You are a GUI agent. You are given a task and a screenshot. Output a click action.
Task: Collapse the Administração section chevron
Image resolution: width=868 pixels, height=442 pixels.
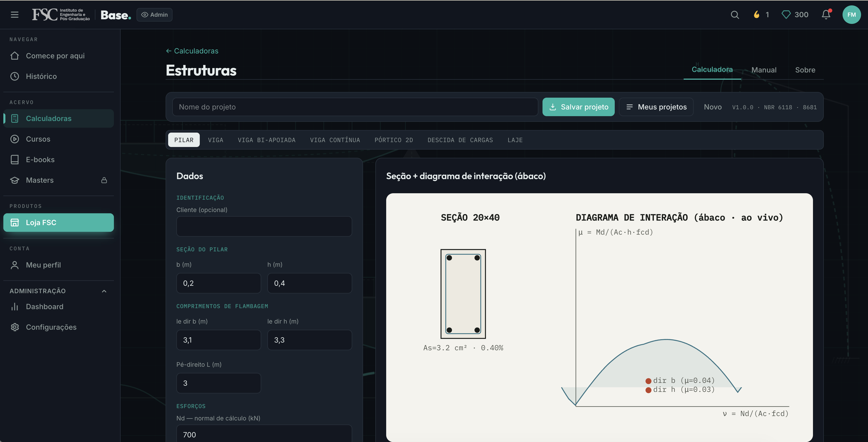click(104, 291)
